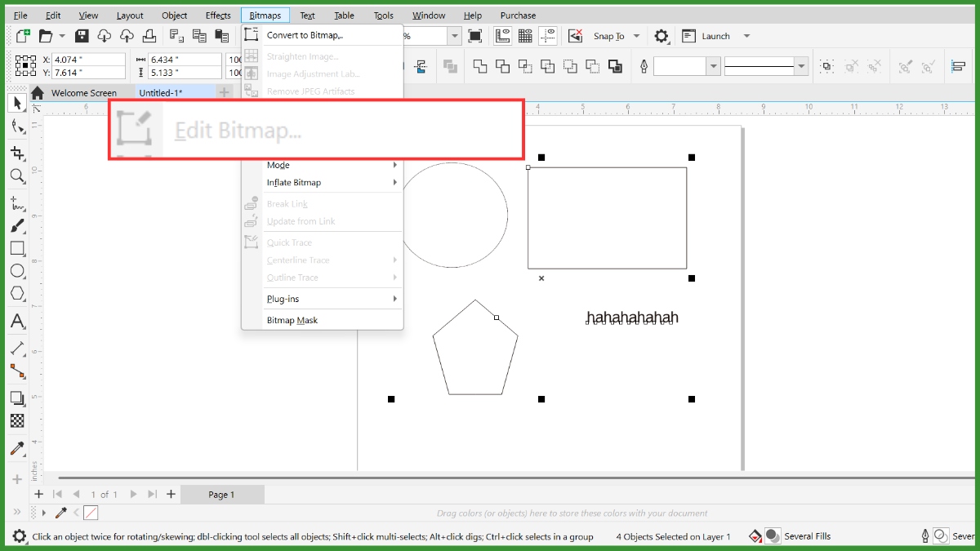Click the Purchase menu button

(518, 16)
